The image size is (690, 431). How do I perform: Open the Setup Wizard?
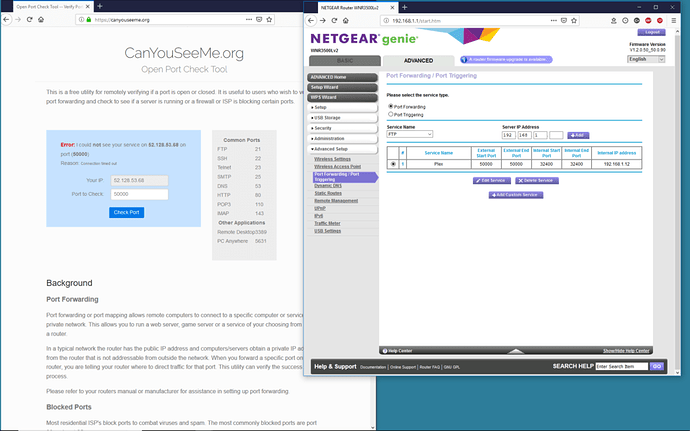tap(342, 87)
